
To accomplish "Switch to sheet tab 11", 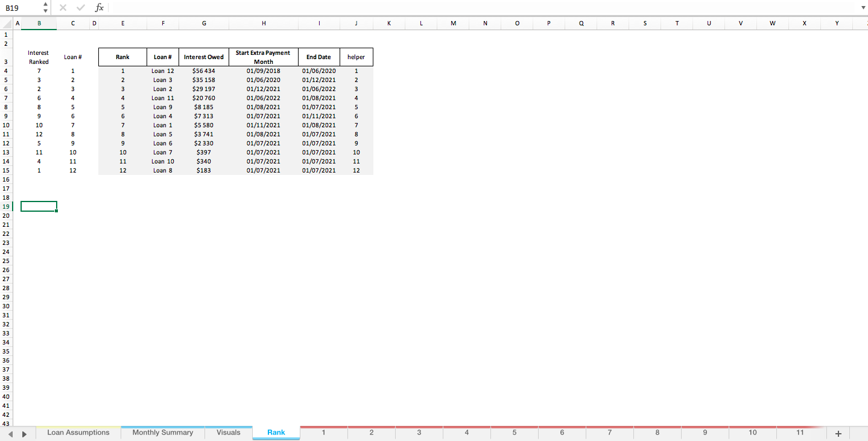I will (x=800, y=433).
